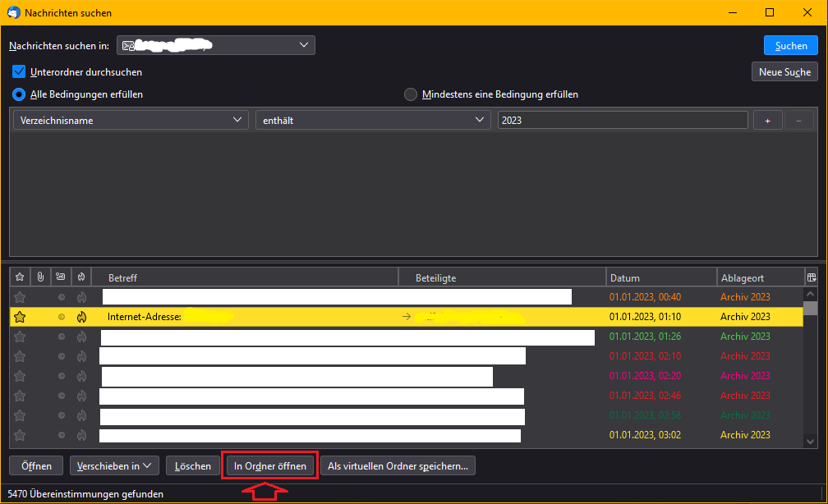Image resolution: width=828 pixels, height=504 pixels.
Task: Star the message dated 01.01.2023, 02:46
Action: (20, 396)
